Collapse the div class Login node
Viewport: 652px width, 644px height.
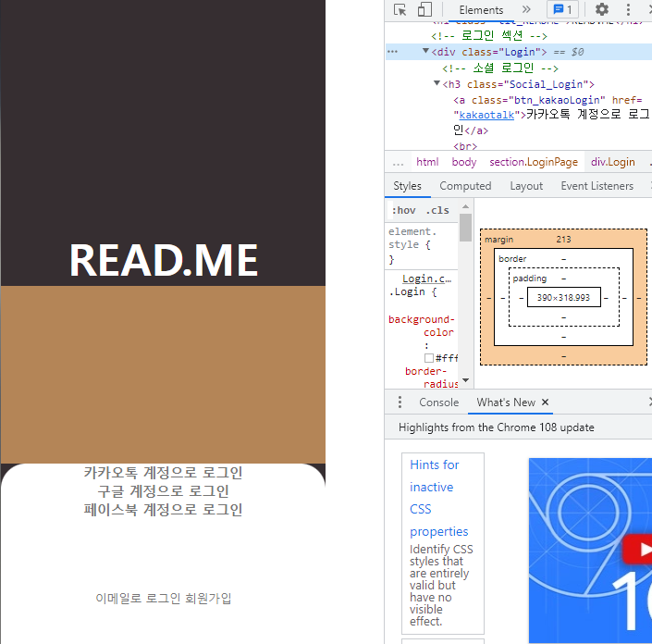pos(425,51)
